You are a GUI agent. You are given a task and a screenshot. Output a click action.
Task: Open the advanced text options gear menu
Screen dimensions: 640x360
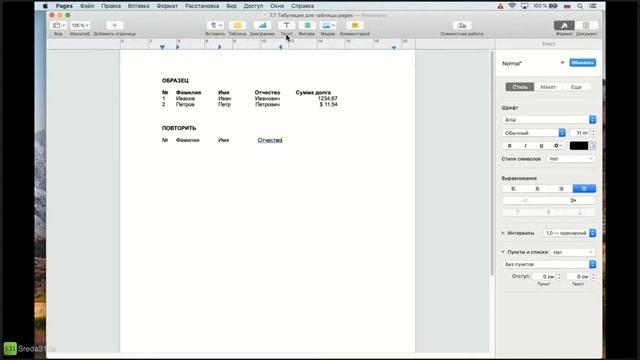(558, 146)
